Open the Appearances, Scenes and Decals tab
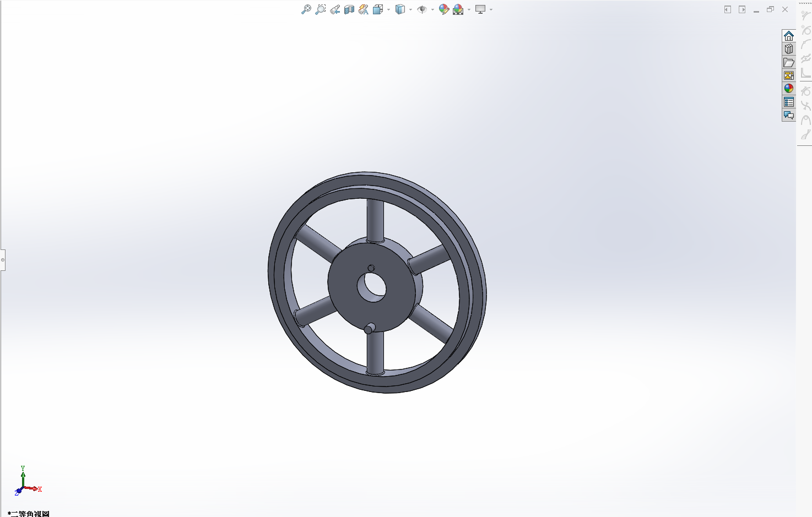The image size is (812, 517). 789,89
